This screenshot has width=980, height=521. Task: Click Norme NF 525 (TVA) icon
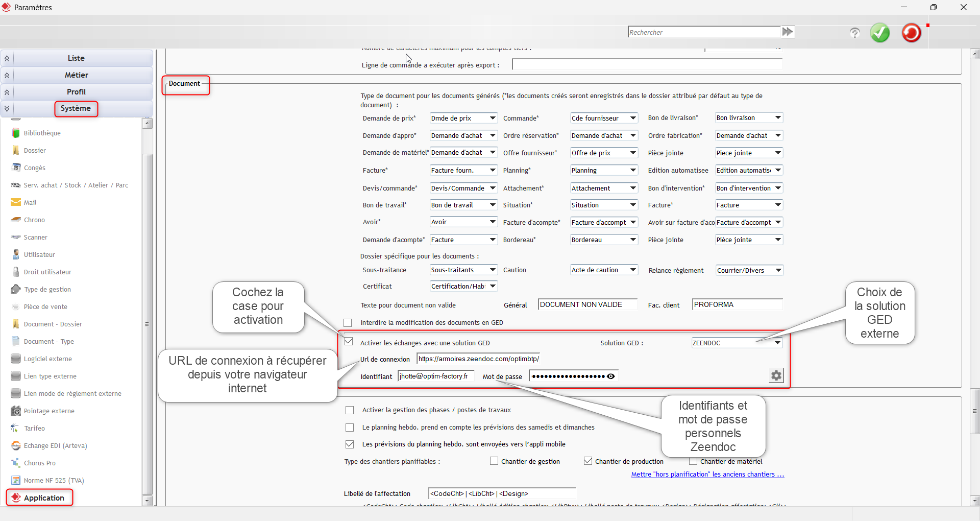[16, 480]
